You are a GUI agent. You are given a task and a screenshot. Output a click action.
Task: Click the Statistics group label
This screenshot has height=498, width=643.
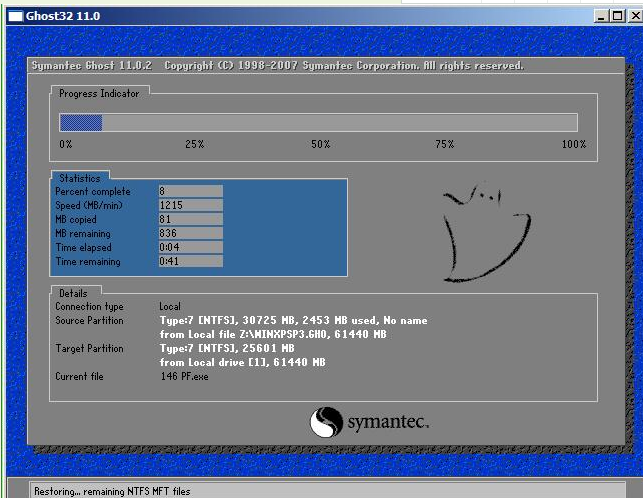(x=80, y=178)
